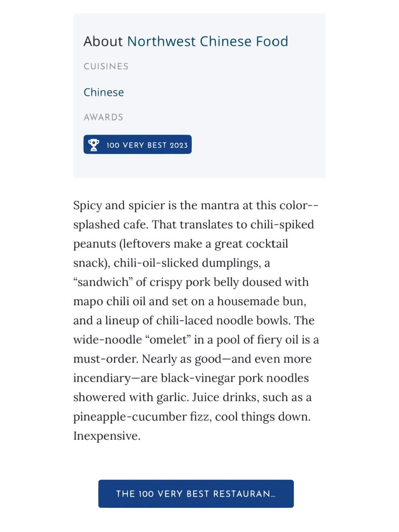
Task: Click the AWARDS section label
Action: click(103, 117)
